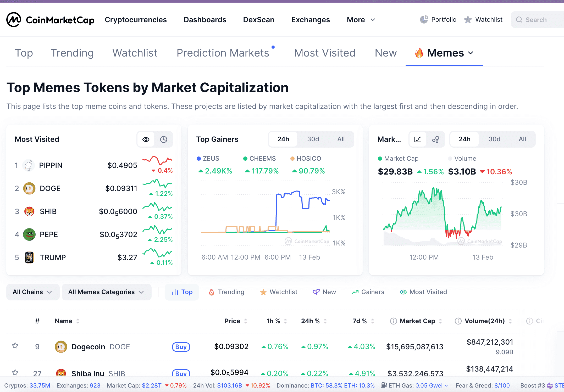Show recently viewed with clock icon

[x=164, y=139]
